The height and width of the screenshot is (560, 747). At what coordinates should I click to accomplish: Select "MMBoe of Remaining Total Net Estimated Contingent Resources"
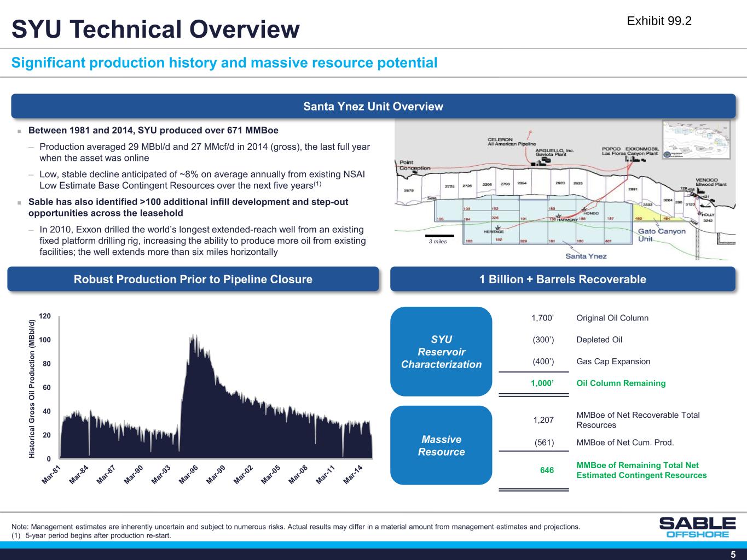tap(642, 470)
